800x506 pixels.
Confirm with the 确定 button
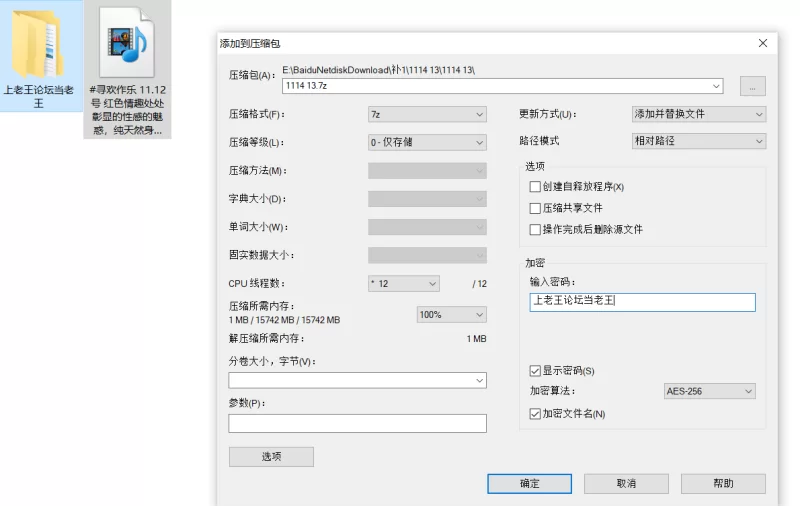tap(530, 484)
